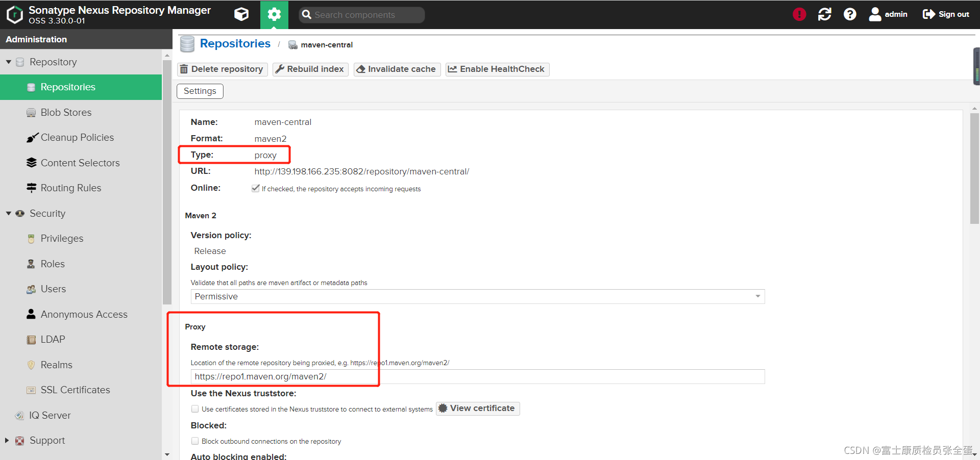This screenshot has height=460, width=980.
Task: Click View certificate button
Action: 478,408
